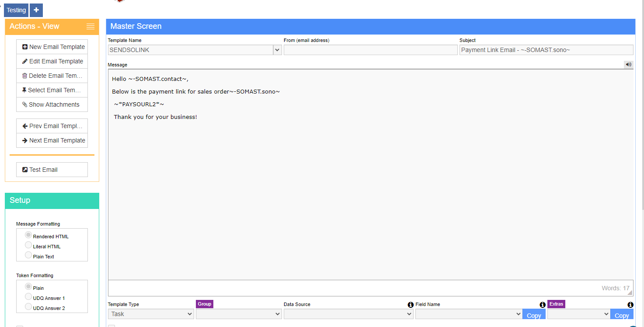Select Literal HTML message formatting

[28, 245]
